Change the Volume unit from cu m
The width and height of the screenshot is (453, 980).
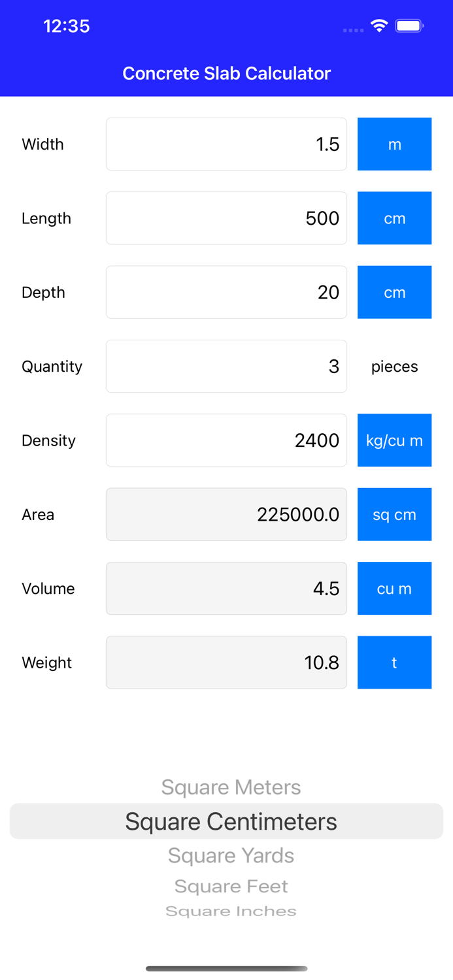[x=394, y=588]
